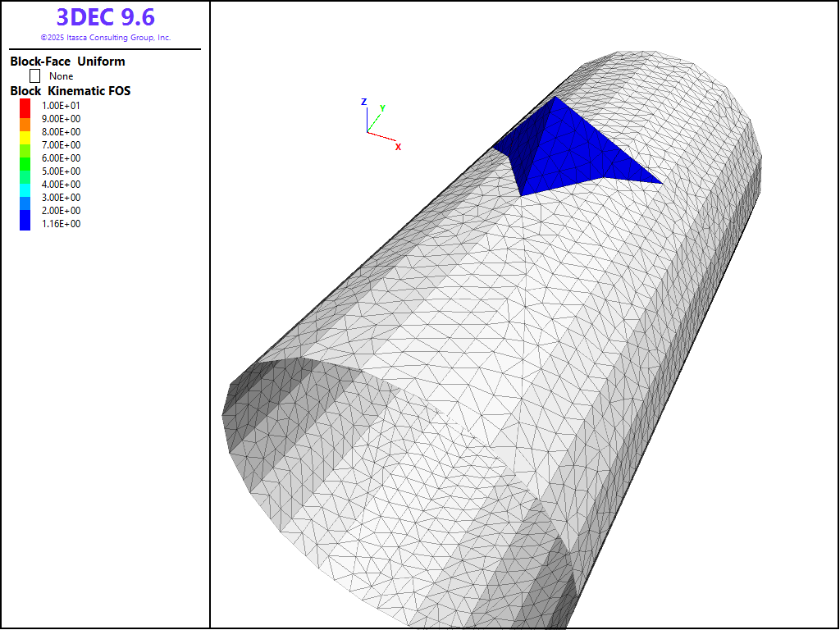
Task: Pick the cyan swatch in FOS legend
Action: tap(25, 189)
